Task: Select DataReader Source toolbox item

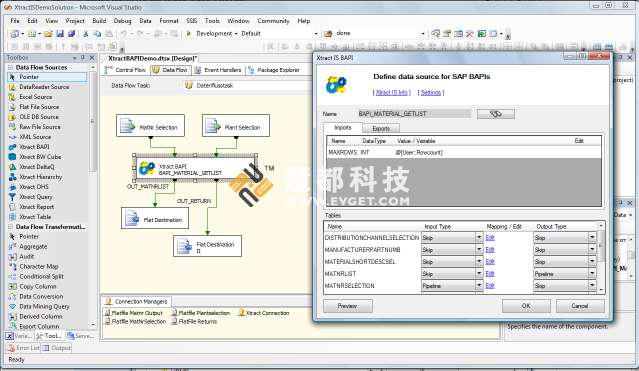Action: pyautogui.click(x=44, y=87)
